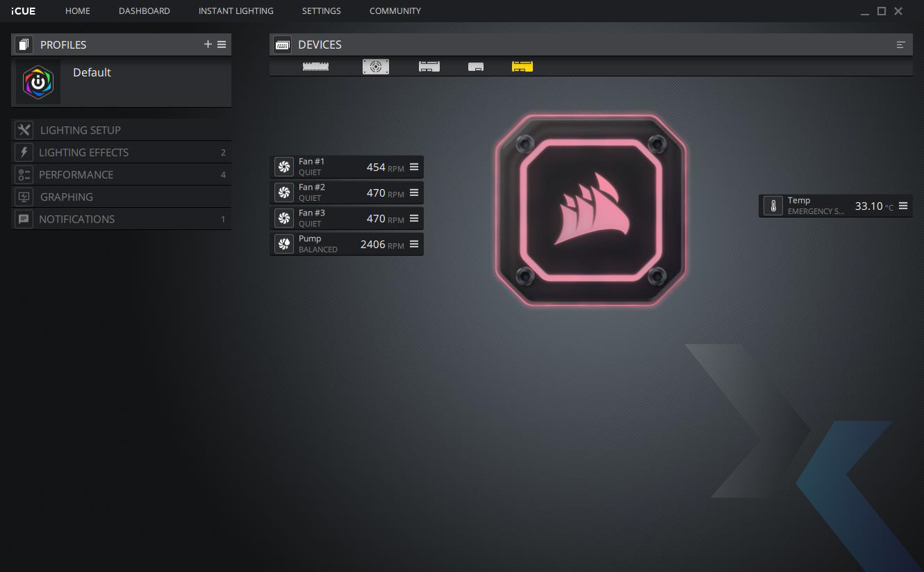Click the Temp thermometer icon
924x572 pixels.
point(773,206)
